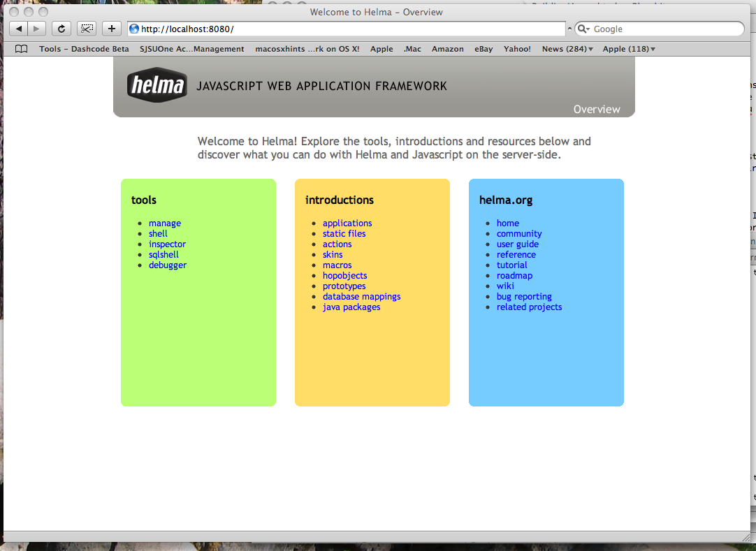Click the web clip scissors icon
Viewport: 756px width, 551px height.
tap(87, 29)
